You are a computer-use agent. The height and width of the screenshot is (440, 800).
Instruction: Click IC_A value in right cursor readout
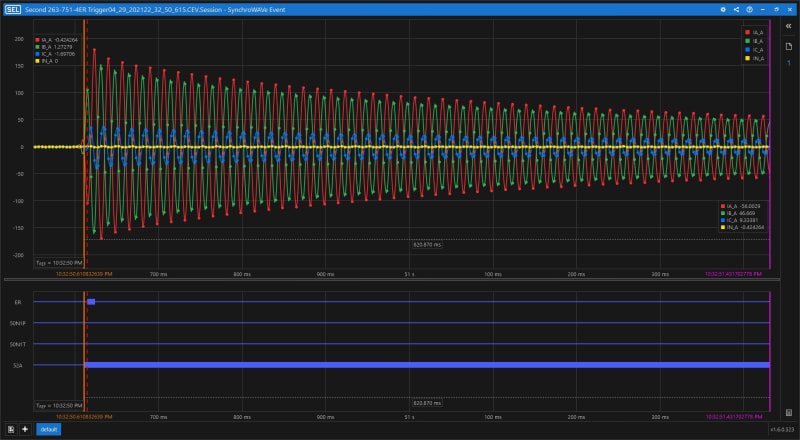point(739,220)
